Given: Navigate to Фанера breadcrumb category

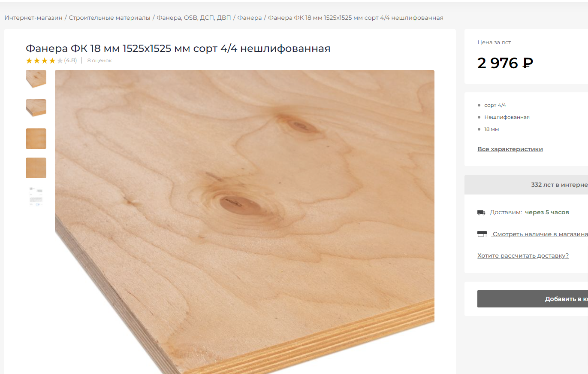Looking at the screenshot, I should click(250, 18).
